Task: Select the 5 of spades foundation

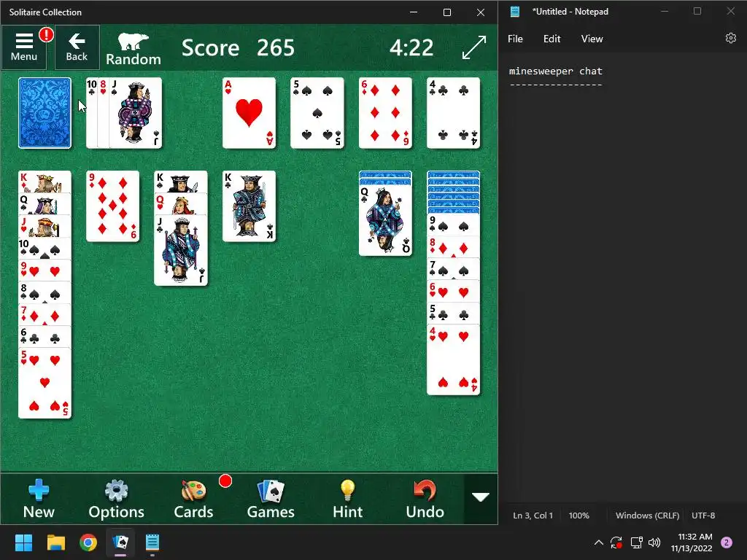Action: (x=317, y=113)
